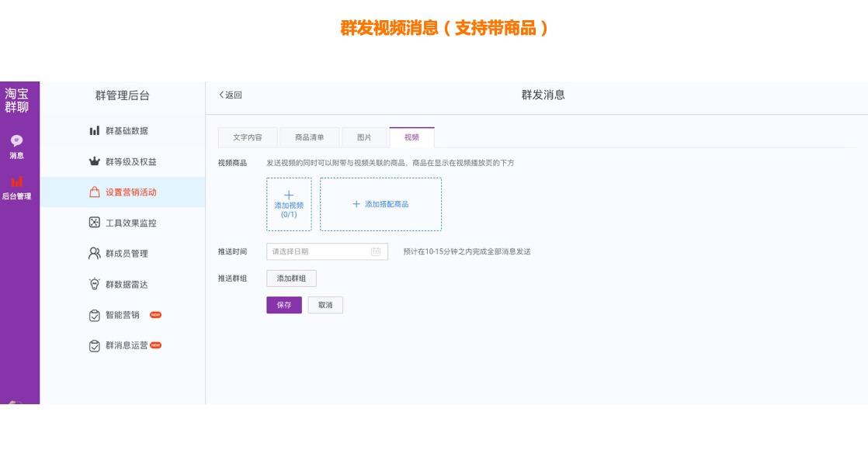Open the calendar icon in the date field
Screen dimensions: 868x450
click(x=373, y=251)
